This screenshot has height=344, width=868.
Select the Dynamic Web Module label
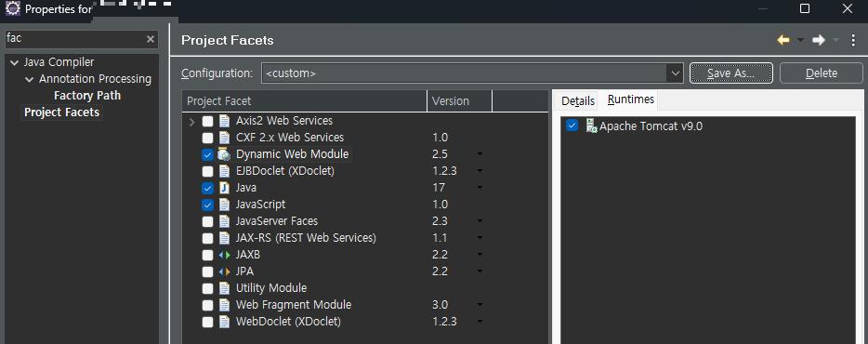click(293, 154)
